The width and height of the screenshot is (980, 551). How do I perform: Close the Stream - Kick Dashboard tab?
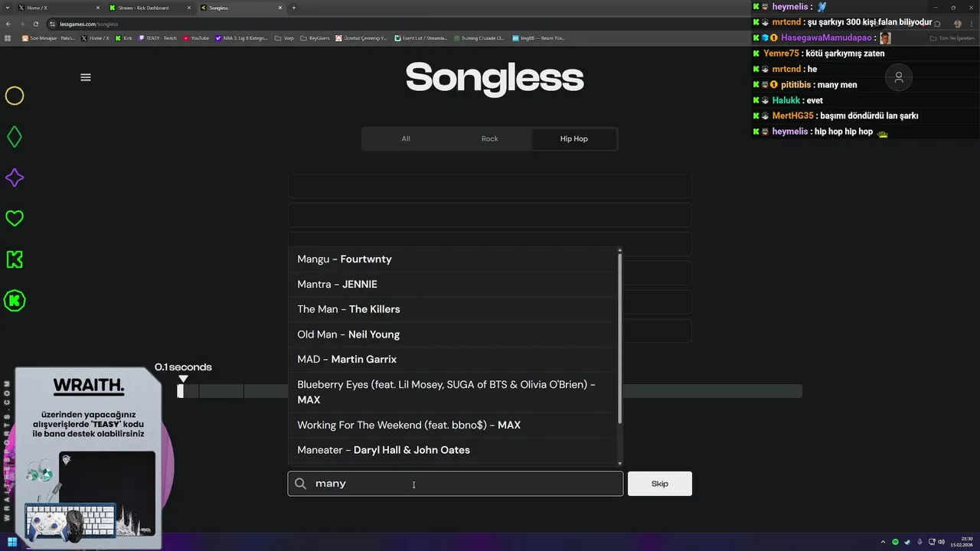[x=189, y=8]
